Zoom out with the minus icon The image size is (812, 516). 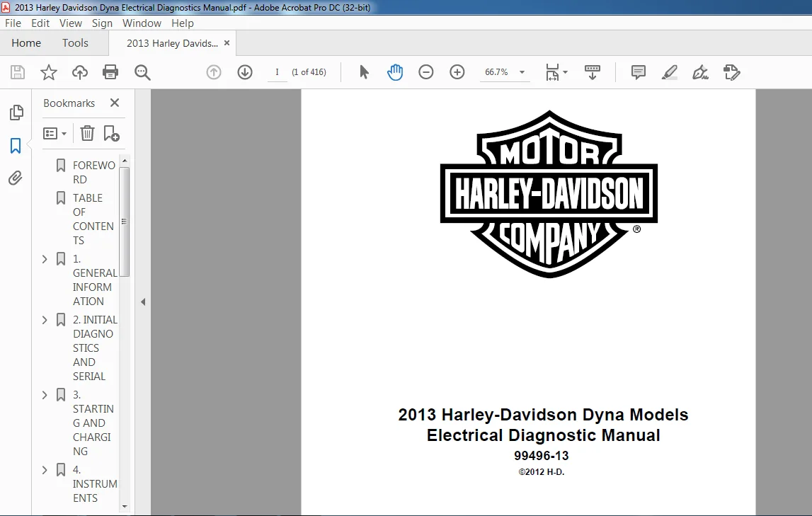[425, 72]
